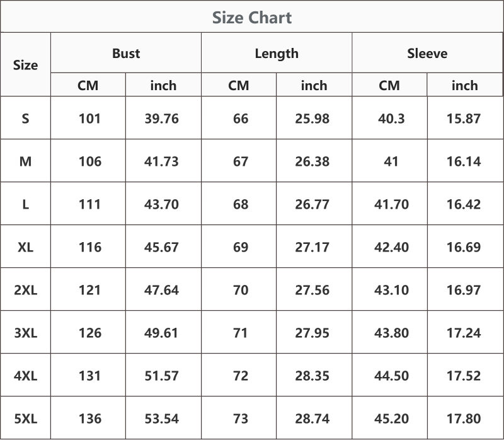Click the 53.54 bust inch cell
Screen dimensions: 504x440
[x=161, y=419]
